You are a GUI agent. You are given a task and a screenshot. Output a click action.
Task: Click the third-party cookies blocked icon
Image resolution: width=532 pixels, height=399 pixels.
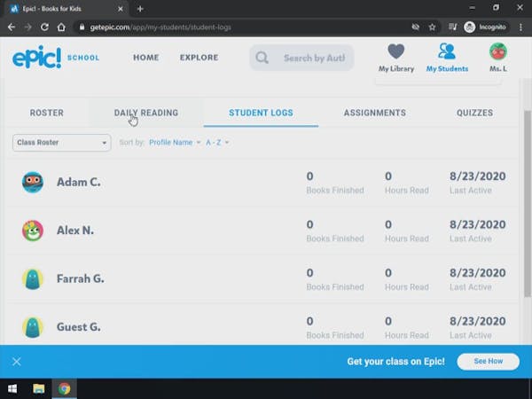[x=415, y=27]
